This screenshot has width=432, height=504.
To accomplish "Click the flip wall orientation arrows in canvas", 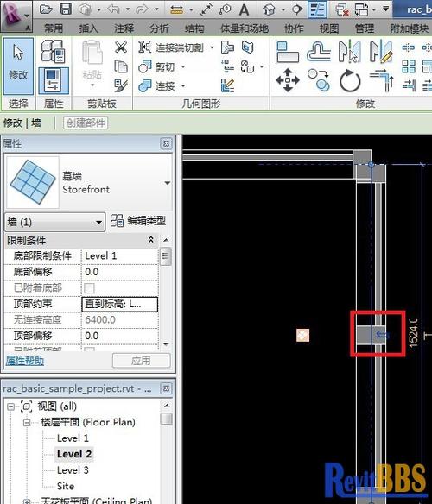I will (x=383, y=335).
